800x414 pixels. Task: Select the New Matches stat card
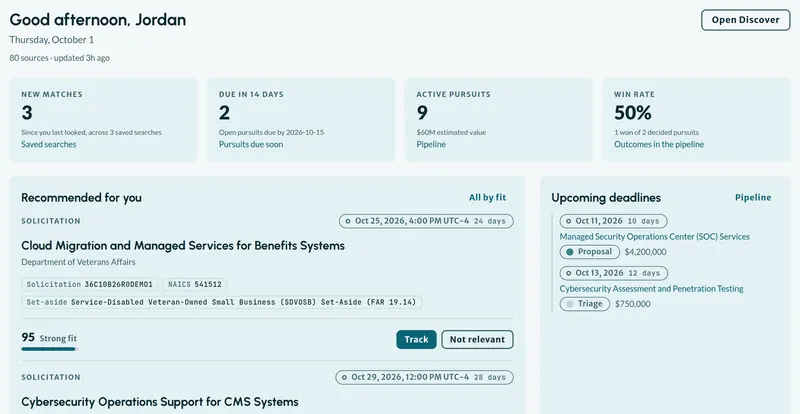[104, 120]
